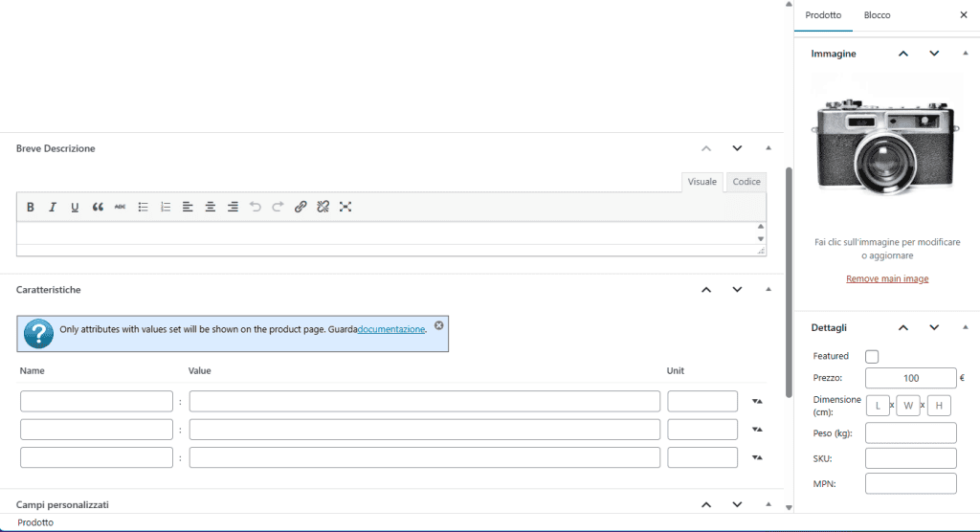Collapse the Immagine panel
Image resolution: width=980 pixels, height=532 pixels.
click(x=965, y=54)
